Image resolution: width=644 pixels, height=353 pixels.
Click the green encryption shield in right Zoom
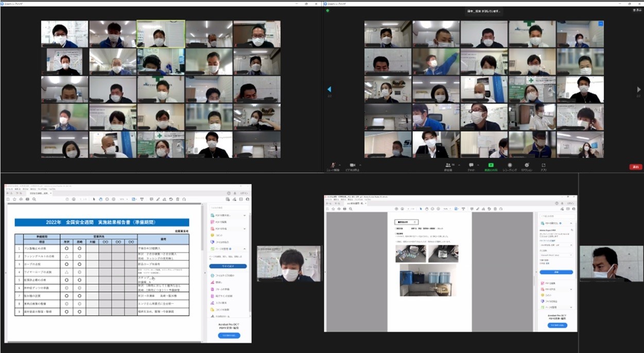point(328,10)
